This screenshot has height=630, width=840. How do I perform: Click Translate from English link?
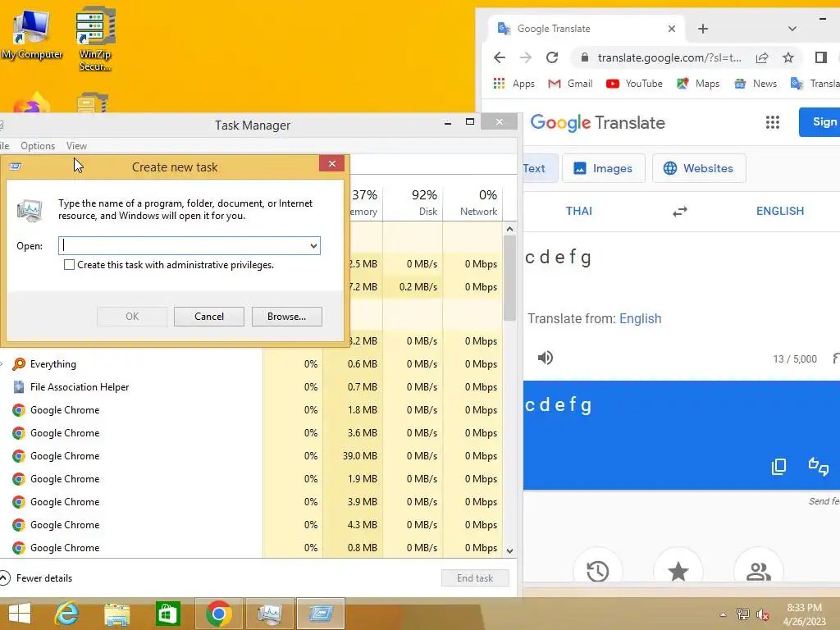pyautogui.click(x=640, y=319)
